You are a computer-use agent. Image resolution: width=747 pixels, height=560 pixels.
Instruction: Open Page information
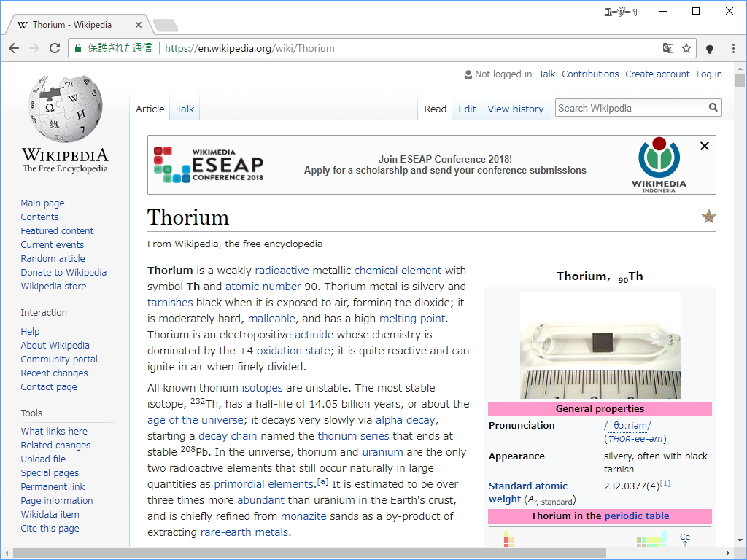(57, 500)
